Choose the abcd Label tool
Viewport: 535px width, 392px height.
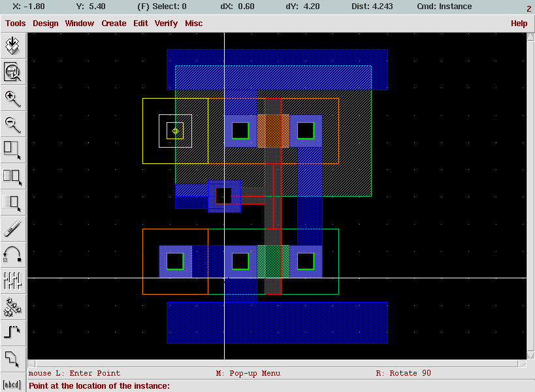point(12,385)
